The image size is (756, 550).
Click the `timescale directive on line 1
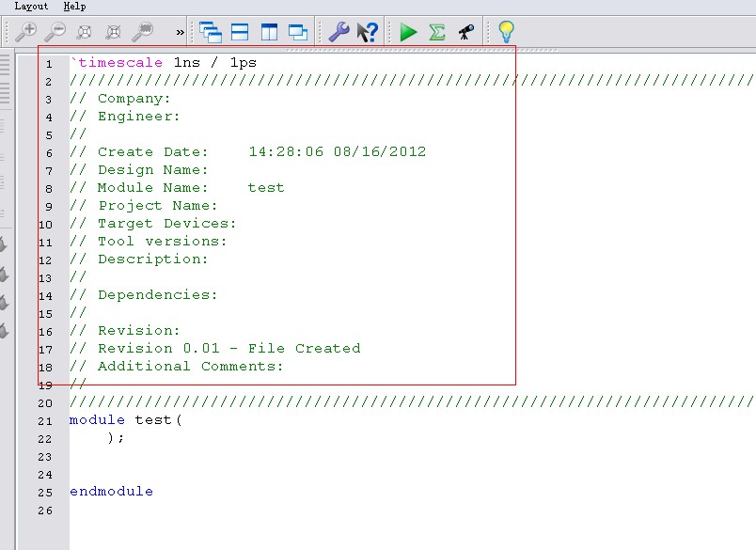tap(117, 63)
